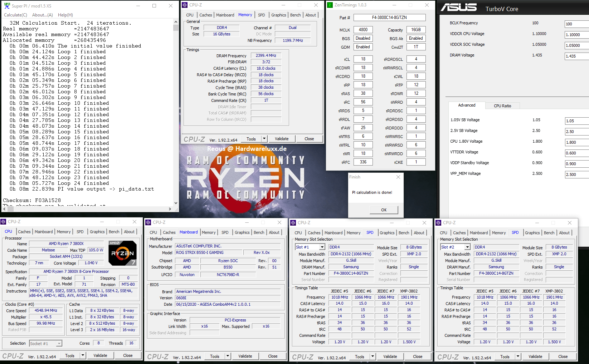Switch to SPD tab in CPU-Z Memory window

[x=262, y=15]
